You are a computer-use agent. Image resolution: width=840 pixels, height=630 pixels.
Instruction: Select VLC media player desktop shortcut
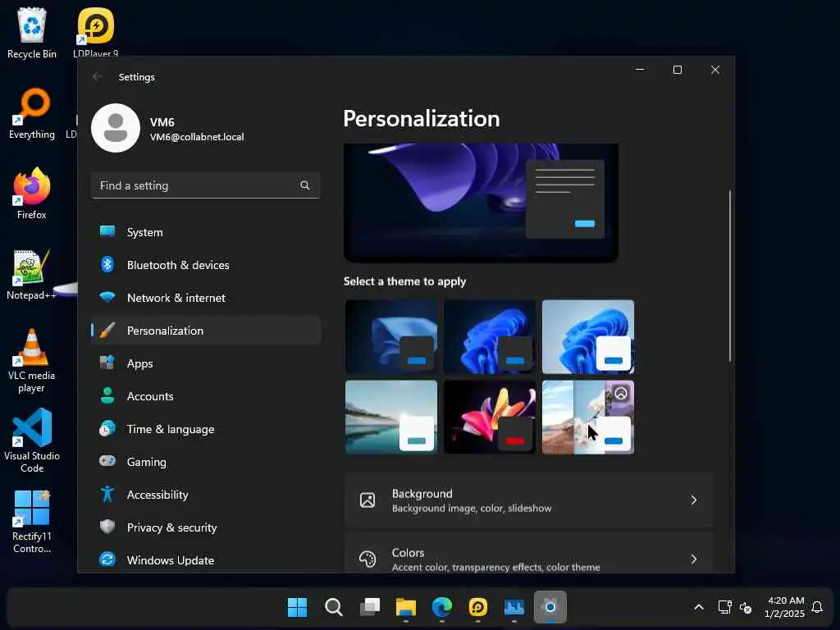[32, 361]
